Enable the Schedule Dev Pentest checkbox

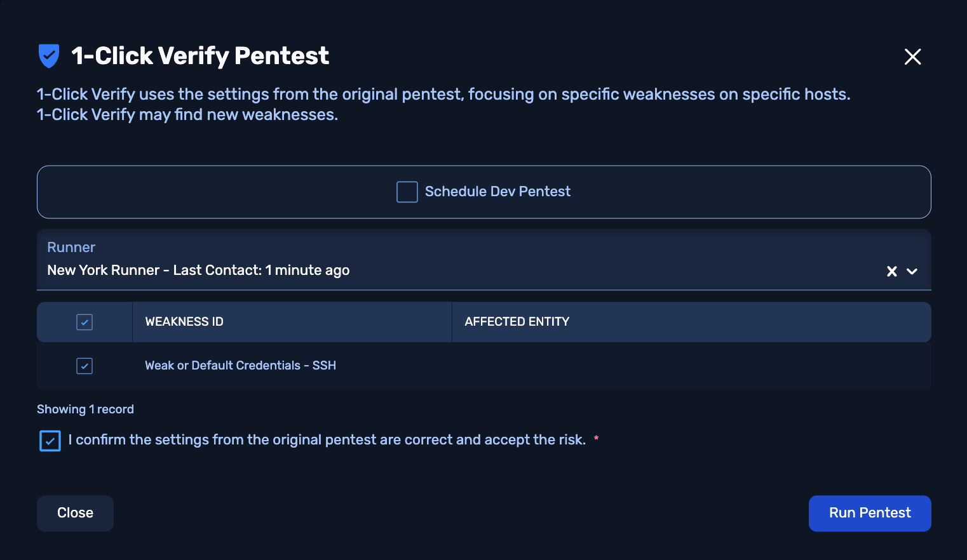tap(407, 192)
